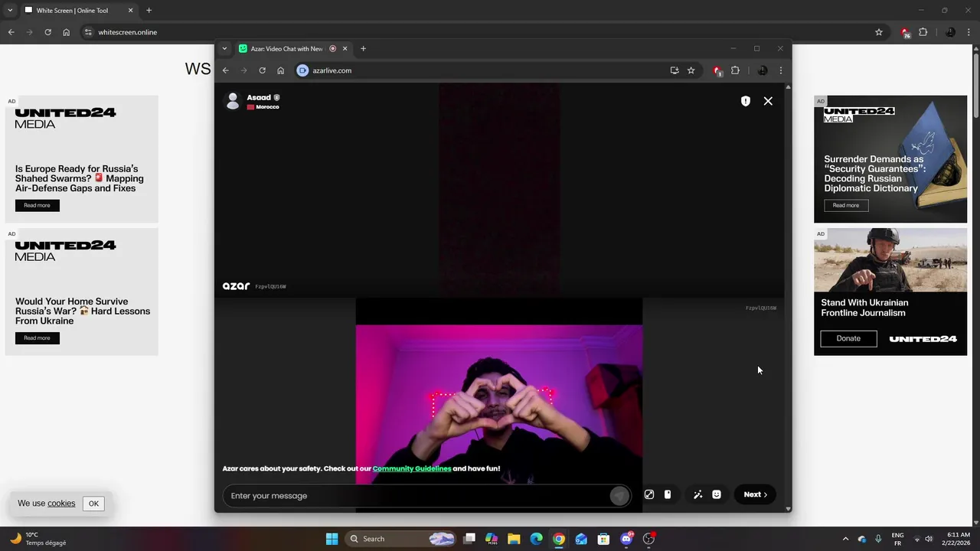Image resolution: width=980 pixels, height=551 pixels.
Task: Open Extensions puzzle icon in Azar window
Action: (x=735, y=70)
